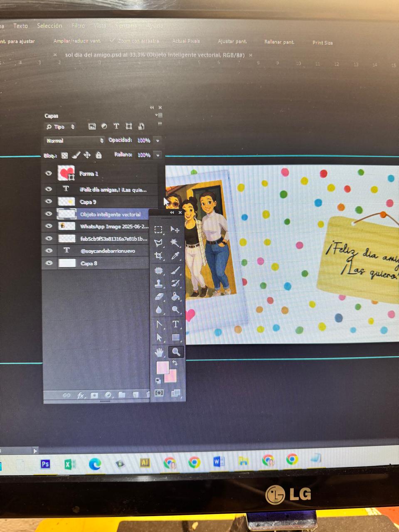Toggle type layer filter

pos(116,126)
